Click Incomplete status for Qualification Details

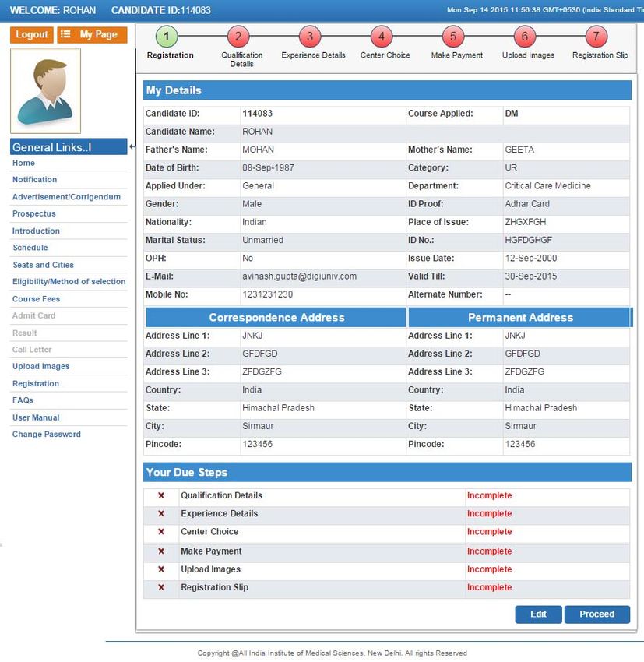tap(490, 495)
